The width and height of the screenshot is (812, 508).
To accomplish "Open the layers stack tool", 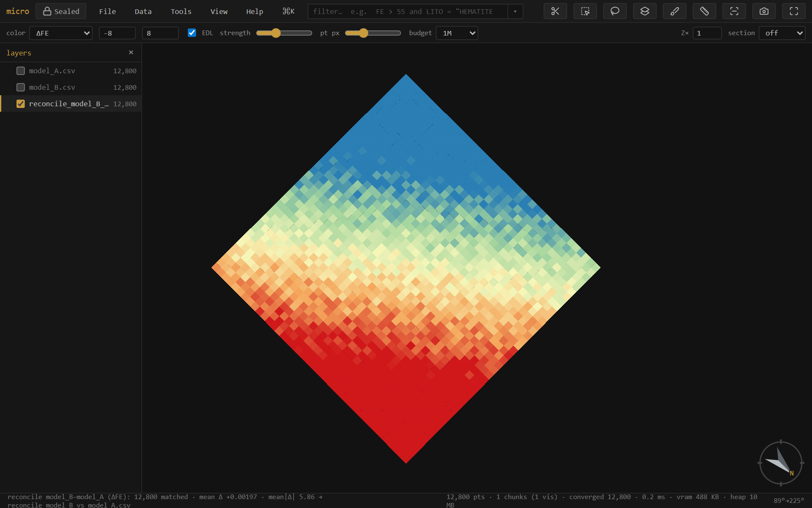I will [645, 11].
